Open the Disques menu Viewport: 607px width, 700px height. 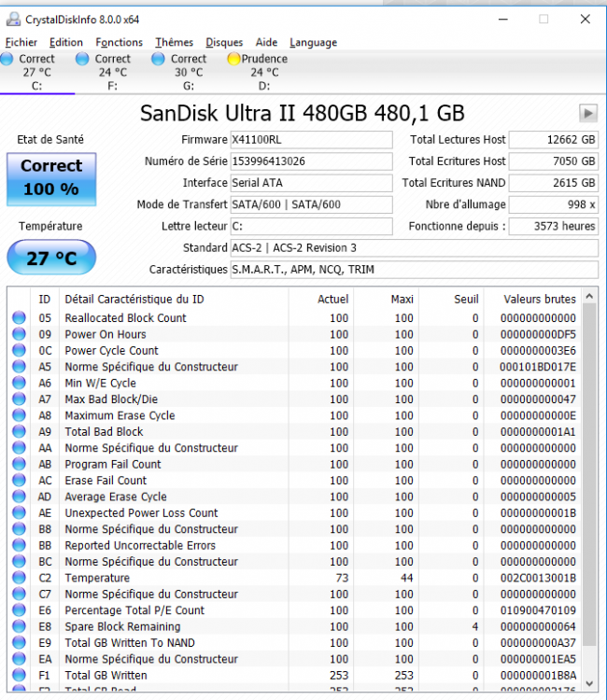[224, 42]
